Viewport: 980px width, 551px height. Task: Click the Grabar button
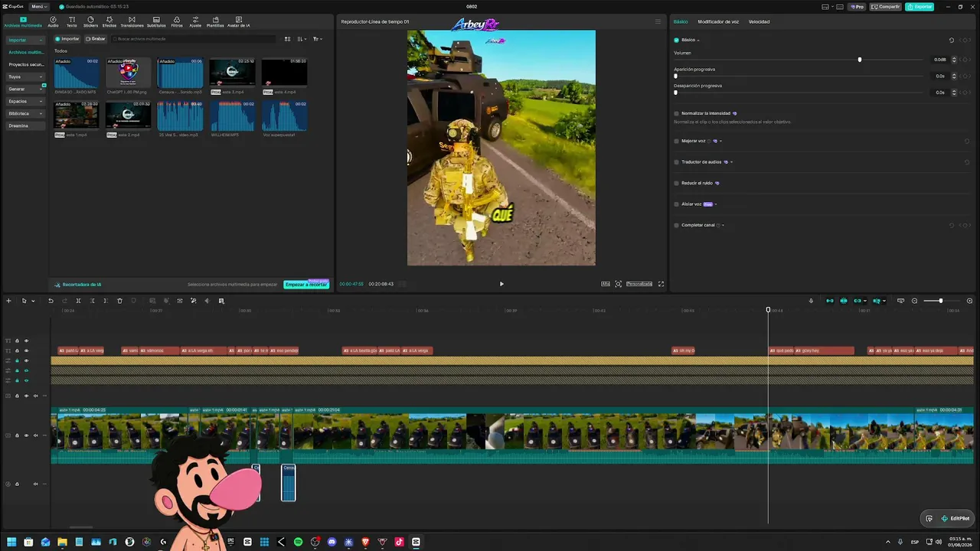pyautogui.click(x=96, y=39)
